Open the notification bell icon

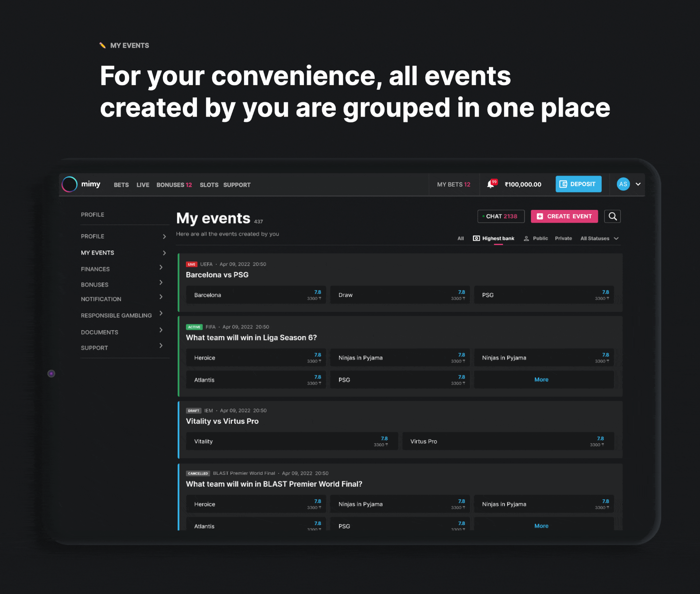pos(491,184)
